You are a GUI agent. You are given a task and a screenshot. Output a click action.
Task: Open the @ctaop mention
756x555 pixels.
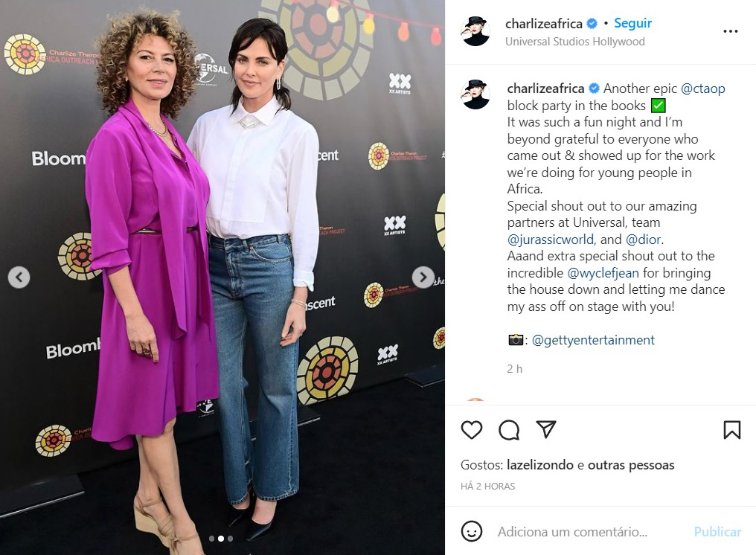[702, 89]
